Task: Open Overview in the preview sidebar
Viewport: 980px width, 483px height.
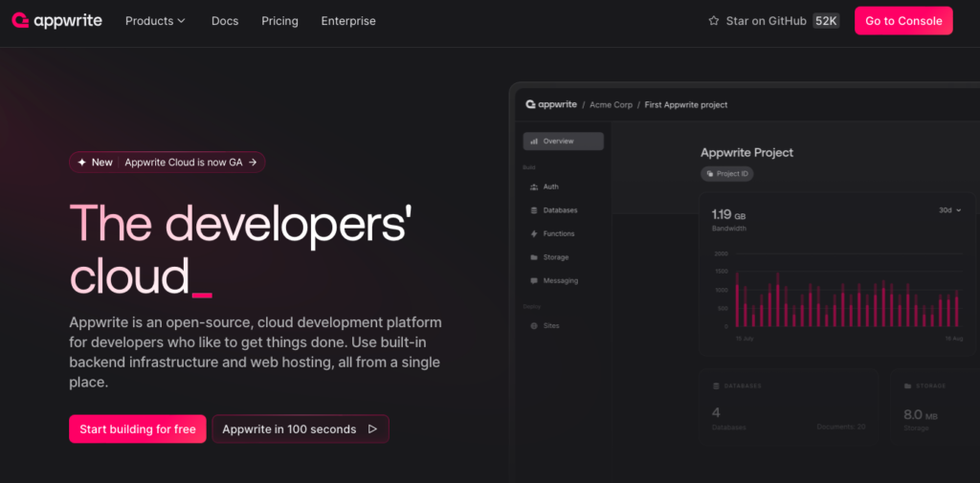Action: click(563, 142)
